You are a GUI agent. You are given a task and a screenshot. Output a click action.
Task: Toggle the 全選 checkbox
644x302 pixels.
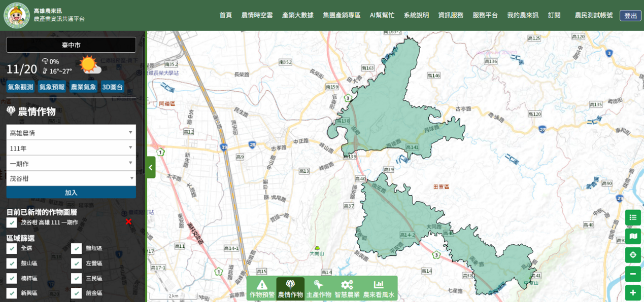[12, 248]
